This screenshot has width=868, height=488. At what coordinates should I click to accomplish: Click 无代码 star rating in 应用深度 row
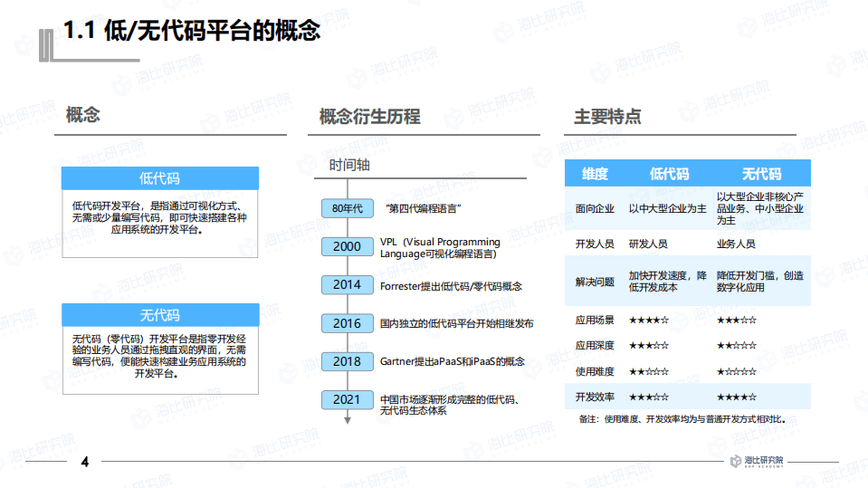point(736,345)
